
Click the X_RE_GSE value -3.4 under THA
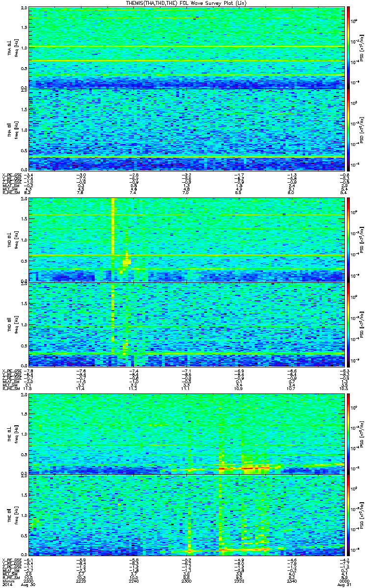28,175
